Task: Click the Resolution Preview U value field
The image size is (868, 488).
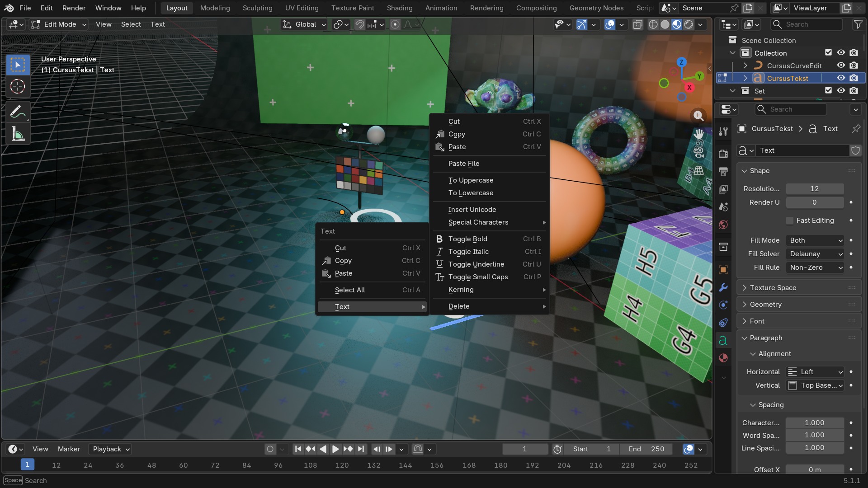Action: [815, 189]
